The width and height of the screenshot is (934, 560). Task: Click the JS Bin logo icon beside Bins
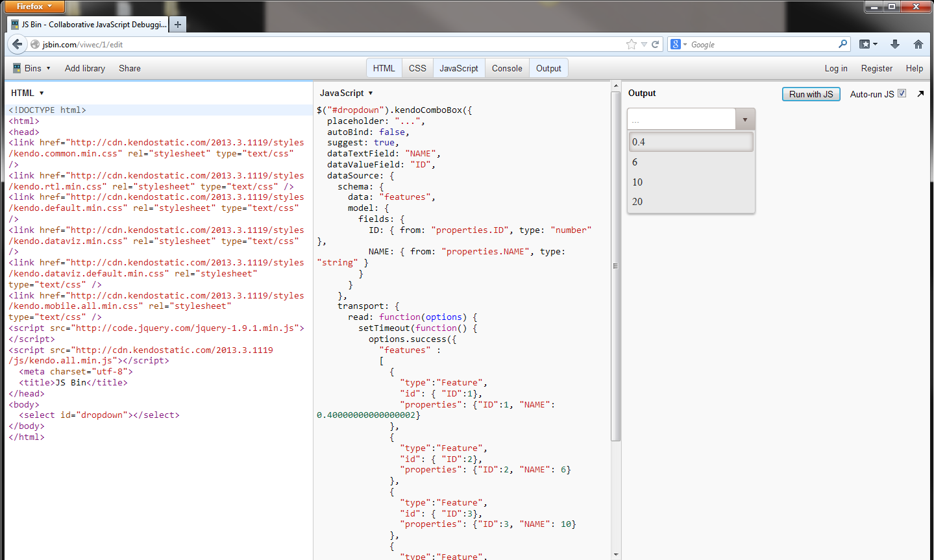(17, 68)
